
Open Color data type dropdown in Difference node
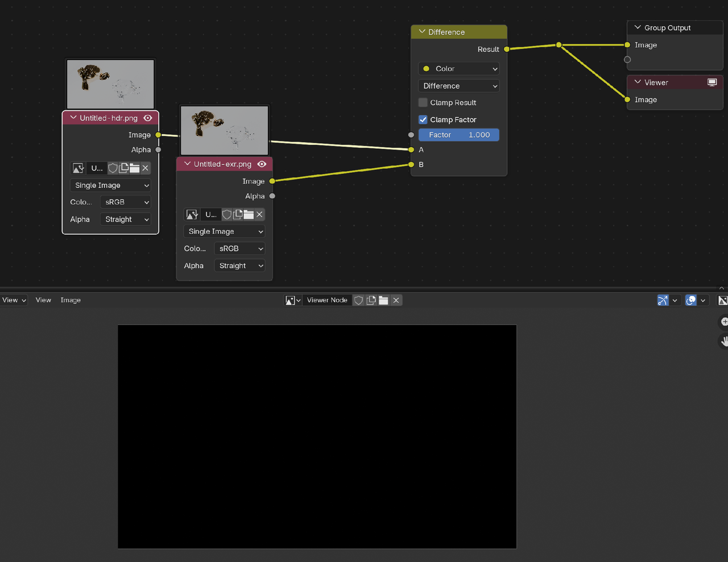tap(459, 69)
